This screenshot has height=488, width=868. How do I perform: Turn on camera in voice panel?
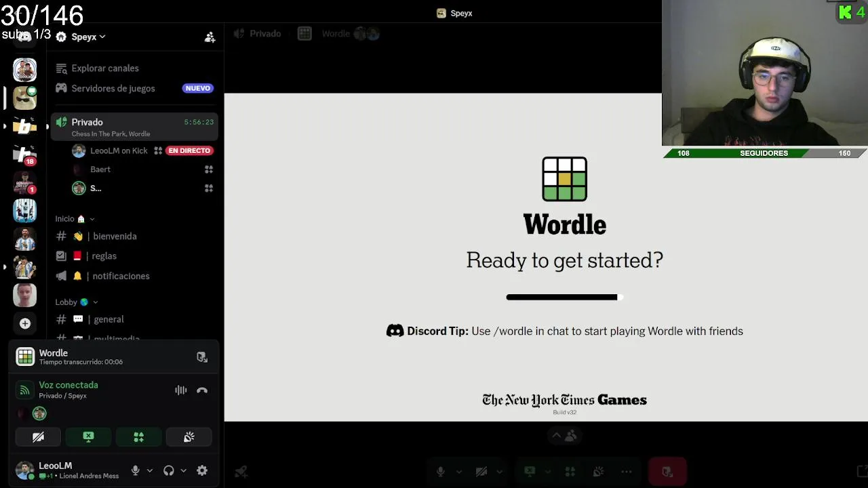38,437
